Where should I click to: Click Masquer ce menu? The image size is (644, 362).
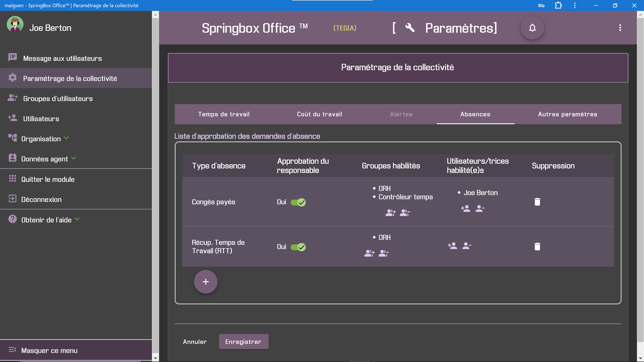[x=76, y=350]
